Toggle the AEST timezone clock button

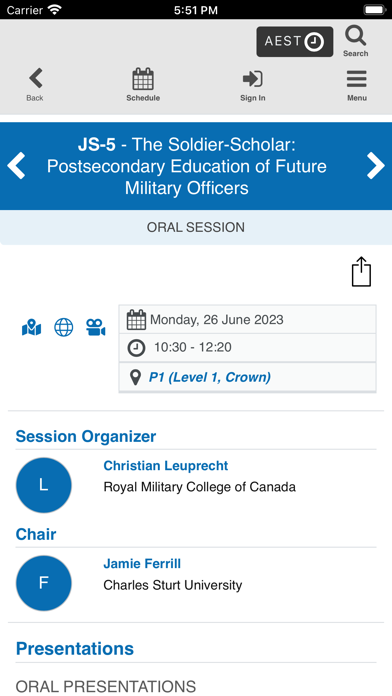(294, 42)
